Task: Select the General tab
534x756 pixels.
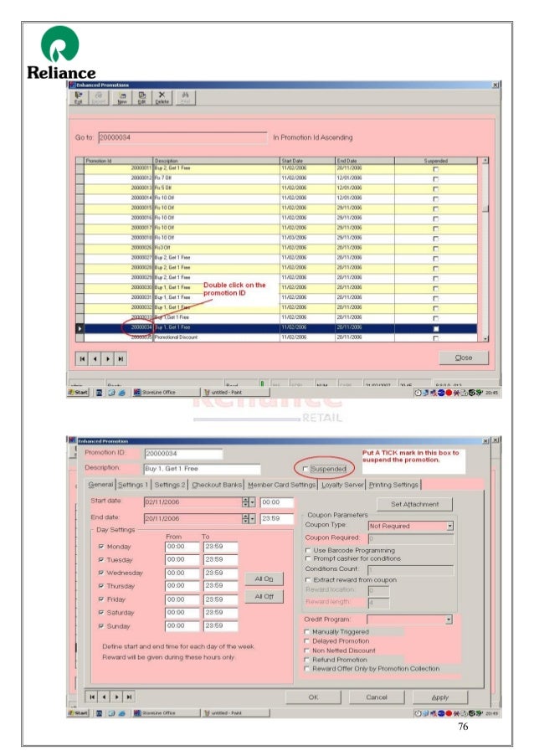Action: coord(100,485)
